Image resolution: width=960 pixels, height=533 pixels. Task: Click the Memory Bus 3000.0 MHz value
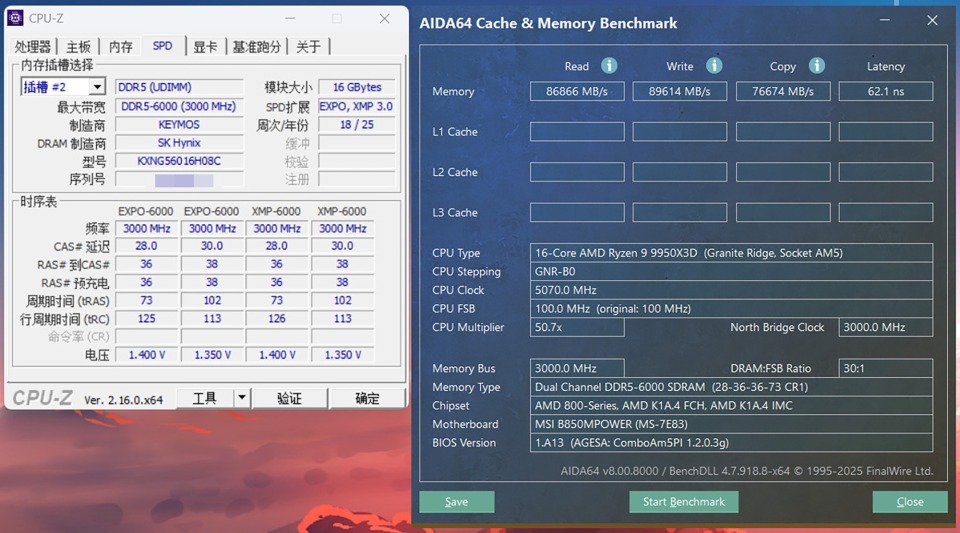[577, 368]
